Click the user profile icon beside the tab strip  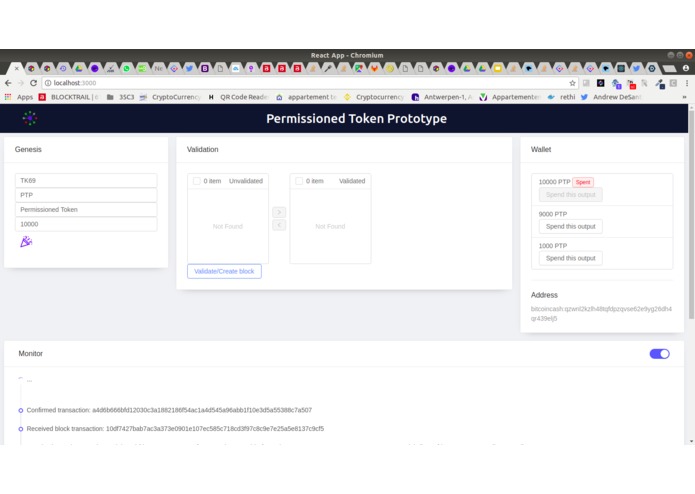coord(686,68)
